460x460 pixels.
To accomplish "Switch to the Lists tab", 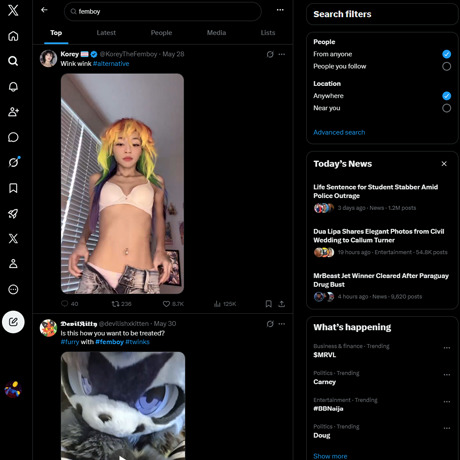I will [268, 33].
